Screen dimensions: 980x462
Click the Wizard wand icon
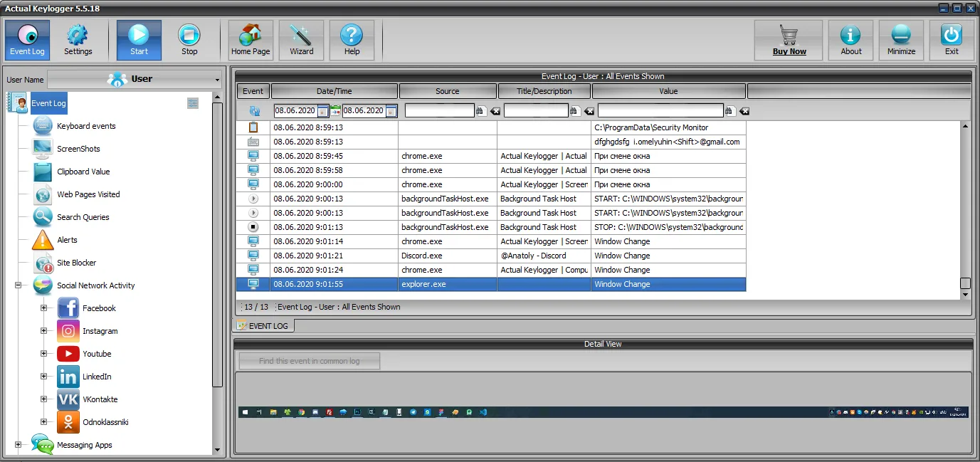pyautogui.click(x=301, y=40)
